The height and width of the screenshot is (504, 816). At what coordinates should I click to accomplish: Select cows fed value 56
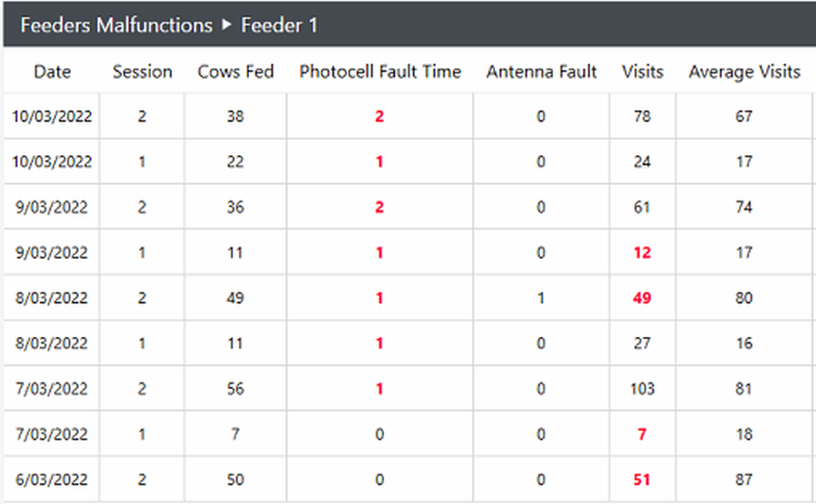click(235, 389)
